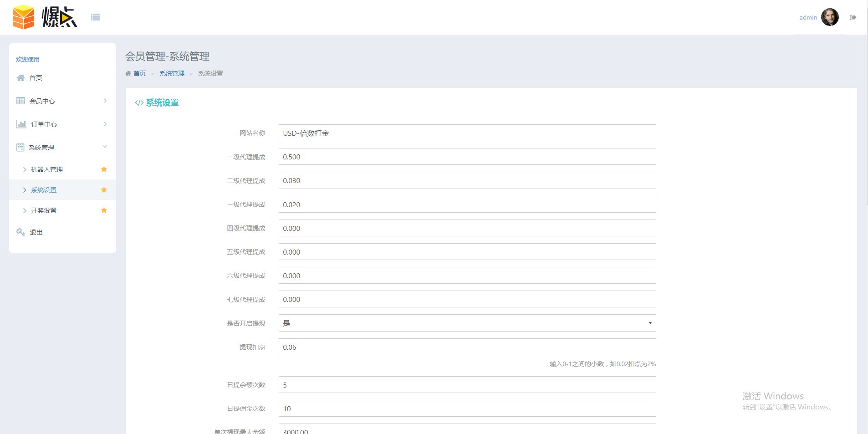The height and width of the screenshot is (434, 868).
Task: Expand the 会员中心 chevron
Action: 105,101
